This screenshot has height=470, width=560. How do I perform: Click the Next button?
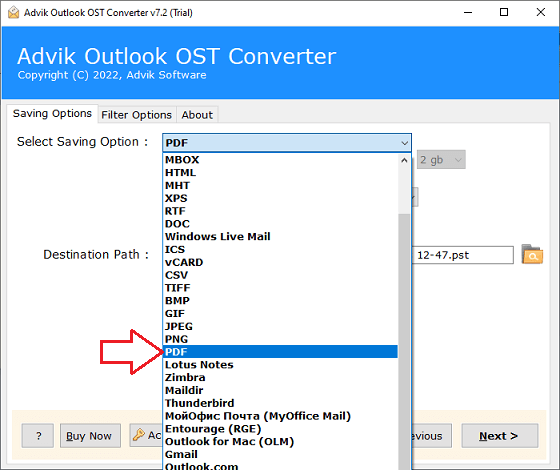500,436
